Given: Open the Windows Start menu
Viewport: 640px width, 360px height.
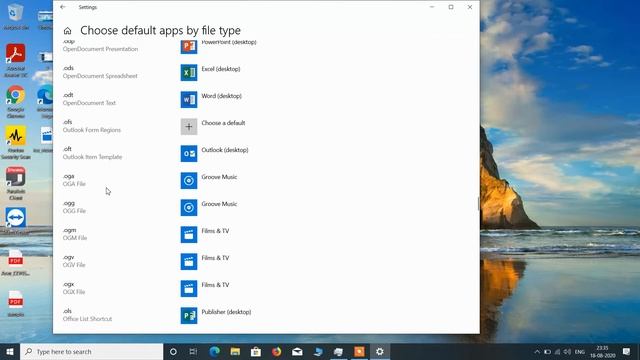Looking at the screenshot, I should coord(10,351).
